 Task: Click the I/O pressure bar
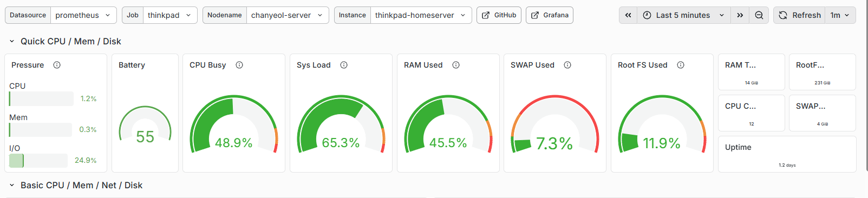click(38, 161)
